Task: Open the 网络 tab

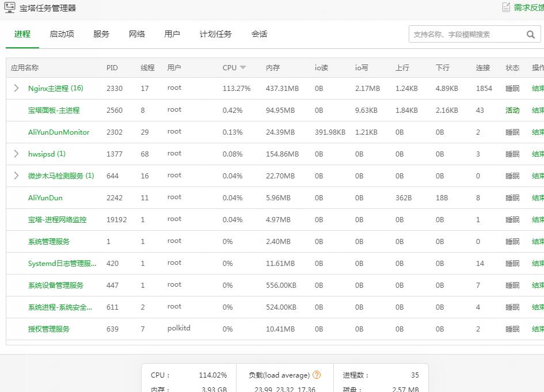Action: coord(136,34)
